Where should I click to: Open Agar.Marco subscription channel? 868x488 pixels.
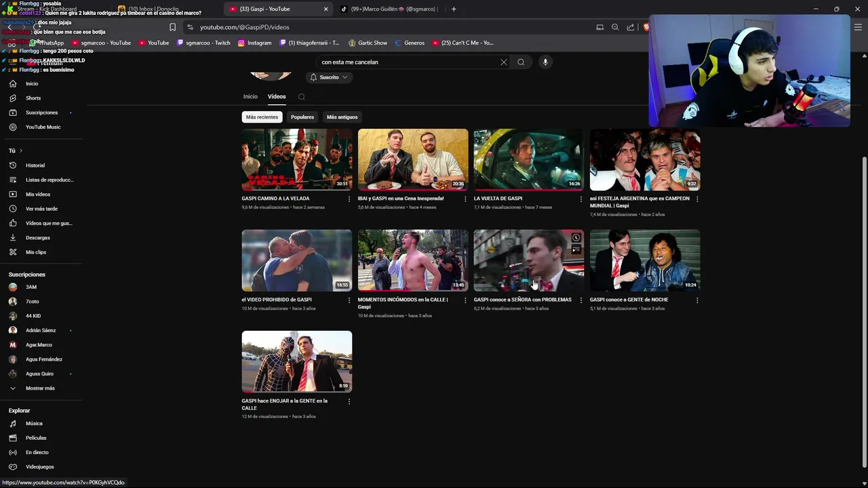point(39,345)
